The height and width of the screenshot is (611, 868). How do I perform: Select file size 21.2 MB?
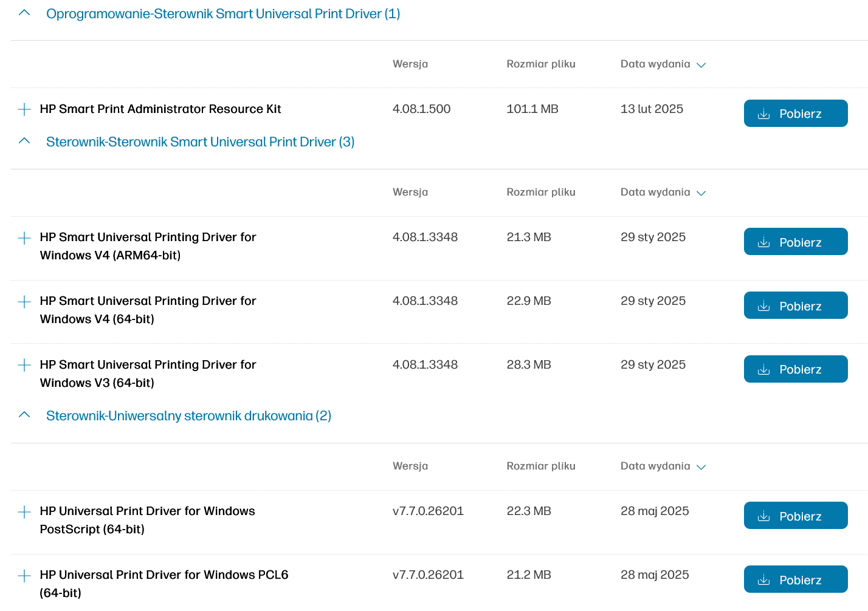529,575
